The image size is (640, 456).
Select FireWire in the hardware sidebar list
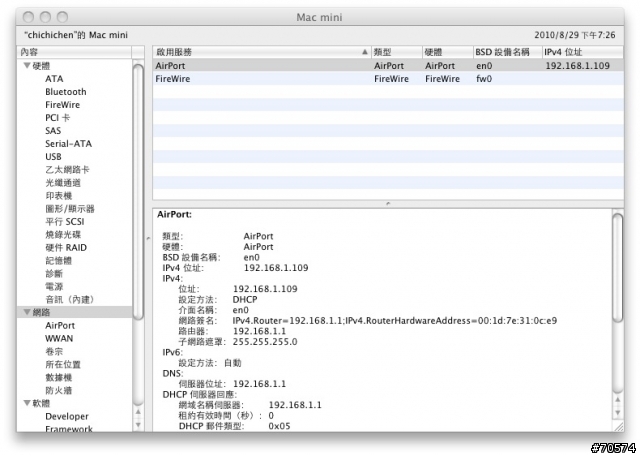click(x=62, y=105)
